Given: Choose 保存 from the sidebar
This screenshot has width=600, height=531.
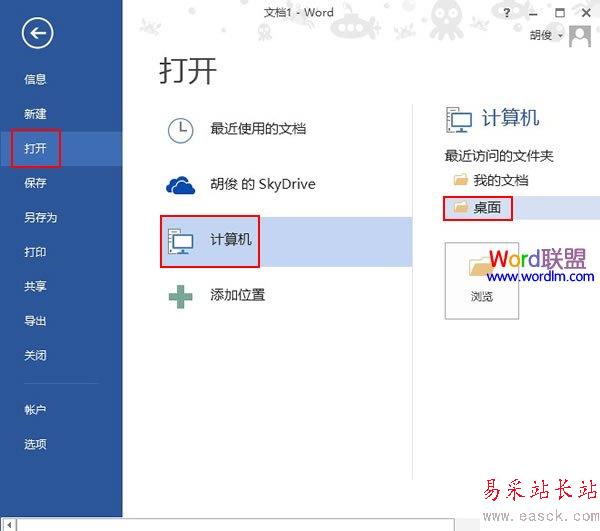Looking at the screenshot, I should tap(35, 183).
